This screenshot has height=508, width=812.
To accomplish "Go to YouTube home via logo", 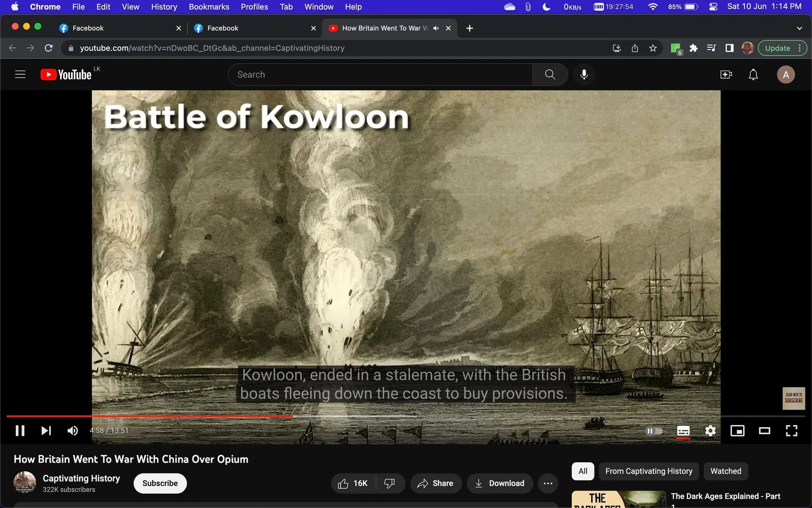I will (66, 75).
